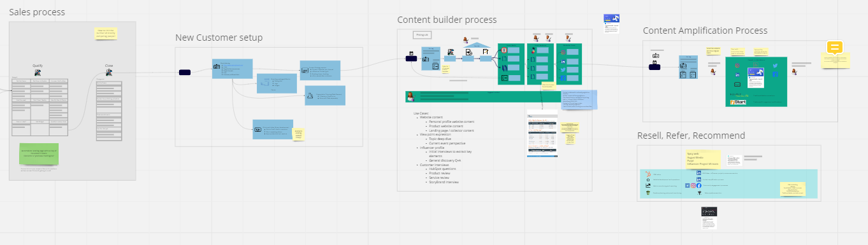
Task: Click the Twitter icon in Content Amplification green panel
Action: (x=775, y=66)
